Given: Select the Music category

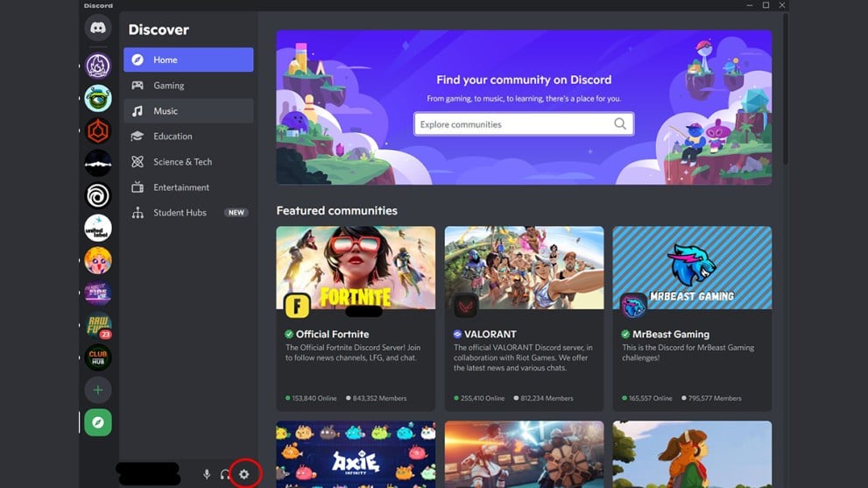Looking at the screenshot, I should pos(188,110).
